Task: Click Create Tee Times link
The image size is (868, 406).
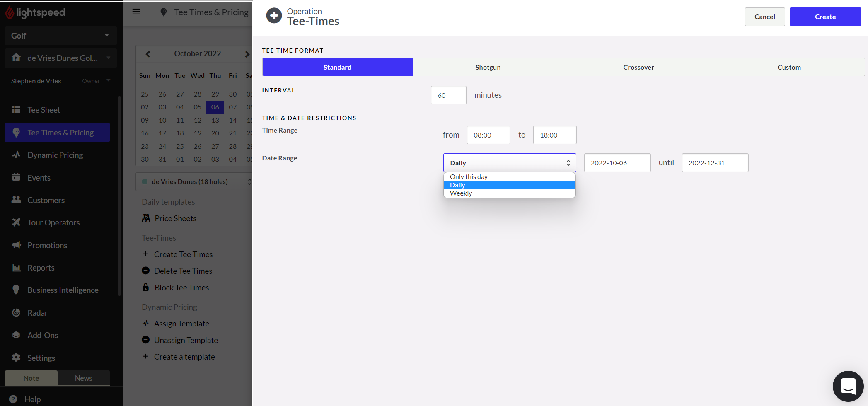Action: click(x=183, y=254)
